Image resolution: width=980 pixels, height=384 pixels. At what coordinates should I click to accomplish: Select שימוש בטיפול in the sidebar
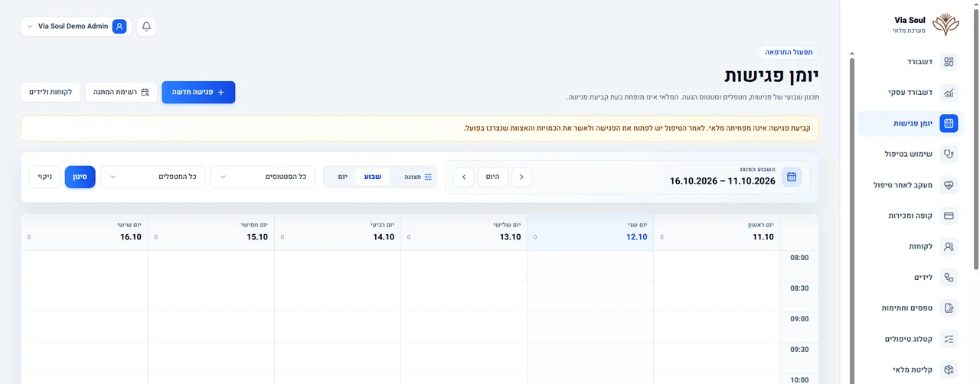909,154
